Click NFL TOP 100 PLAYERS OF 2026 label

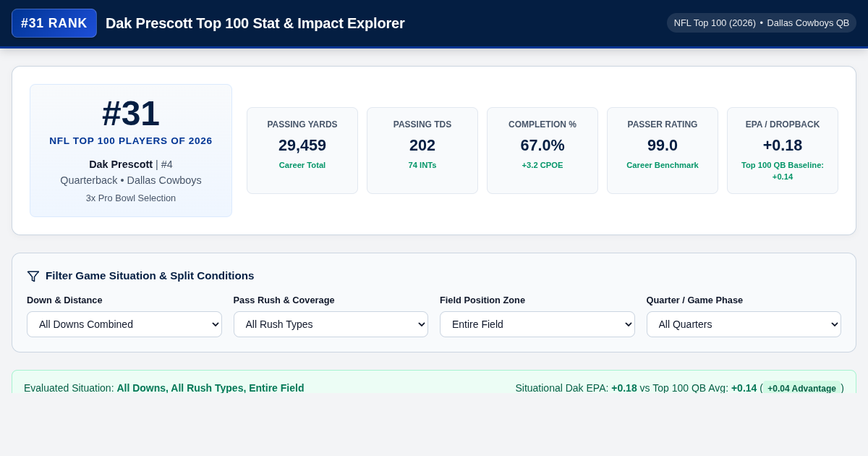pos(131,141)
